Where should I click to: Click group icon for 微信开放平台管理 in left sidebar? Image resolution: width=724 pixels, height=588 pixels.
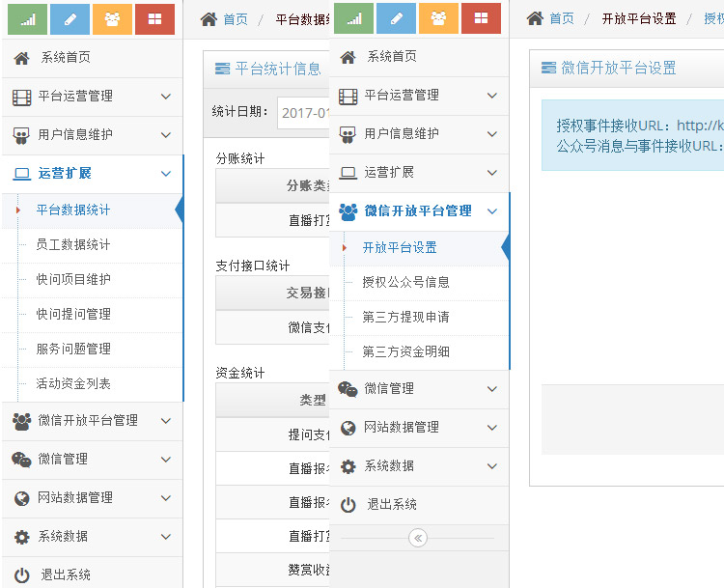21,421
